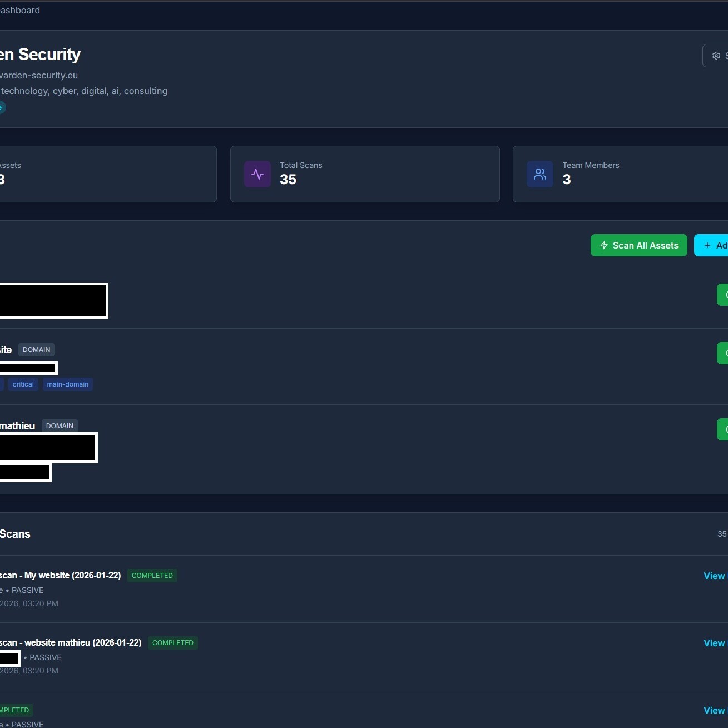The width and height of the screenshot is (728, 728).
Task: Click the Total Scans pulse icon
Action: click(x=257, y=174)
